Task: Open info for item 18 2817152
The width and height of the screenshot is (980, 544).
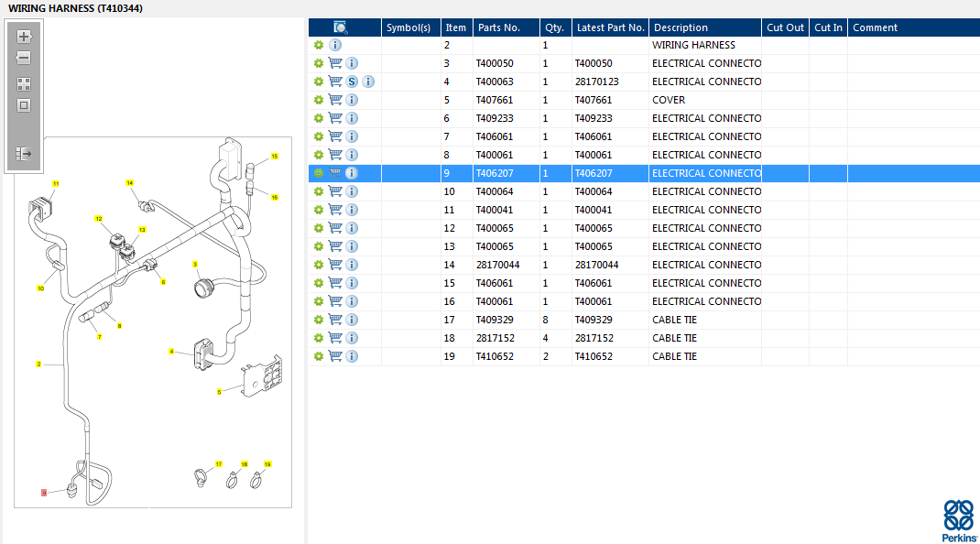Action: coord(352,338)
